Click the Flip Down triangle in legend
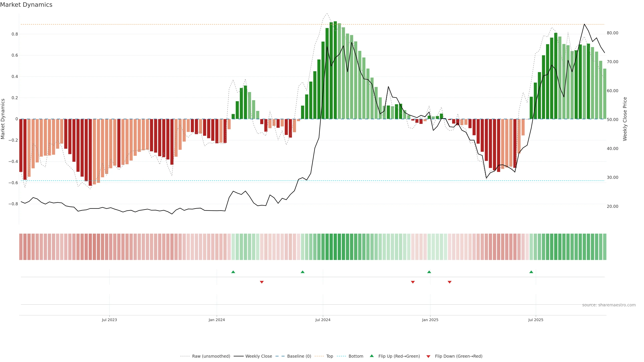The width and height of the screenshot is (644, 362). 428,356
